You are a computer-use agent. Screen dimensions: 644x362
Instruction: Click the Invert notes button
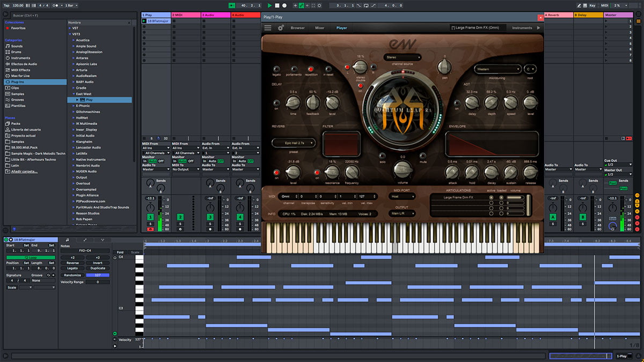[x=98, y=263]
